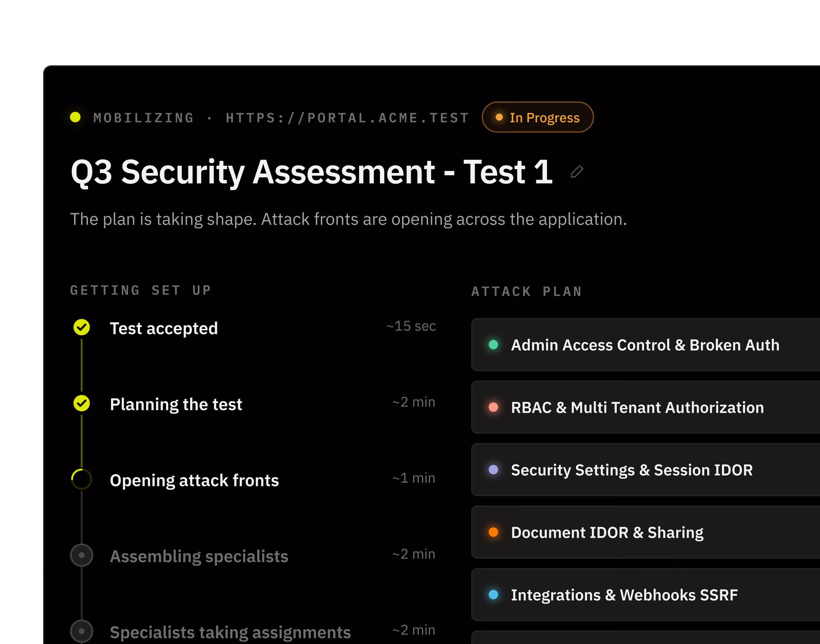Select the Planning the test step label

click(176, 404)
